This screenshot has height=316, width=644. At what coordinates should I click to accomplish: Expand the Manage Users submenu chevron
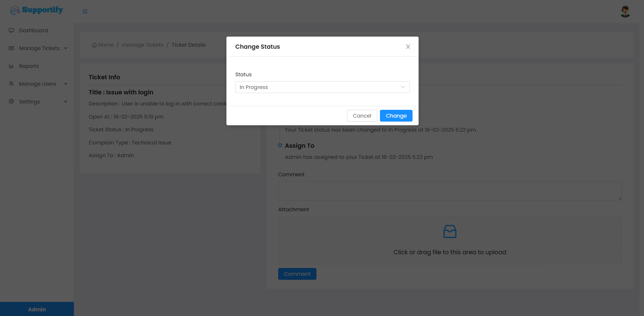tap(66, 84)
